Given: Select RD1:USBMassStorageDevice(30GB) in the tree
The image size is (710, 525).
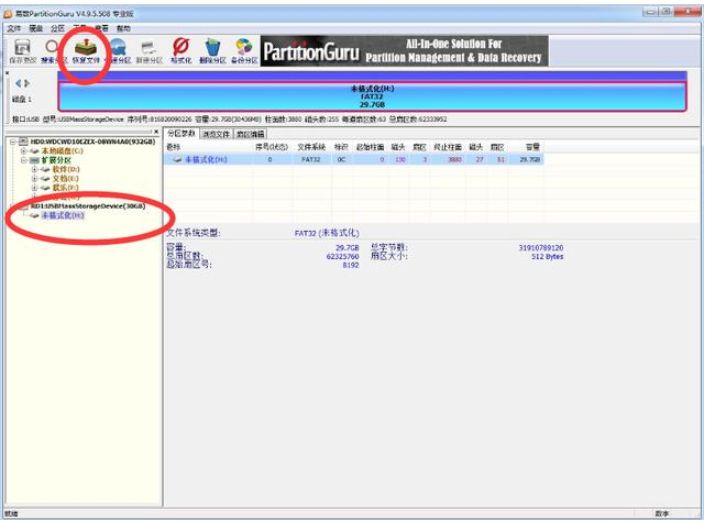Looking at the screenshot, I should [88, 206].
